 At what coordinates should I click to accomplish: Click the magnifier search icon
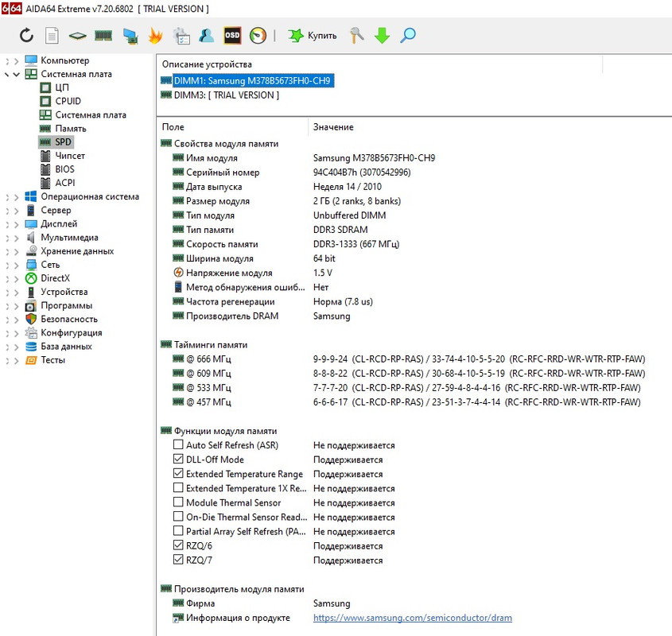(x=407, y=35)
